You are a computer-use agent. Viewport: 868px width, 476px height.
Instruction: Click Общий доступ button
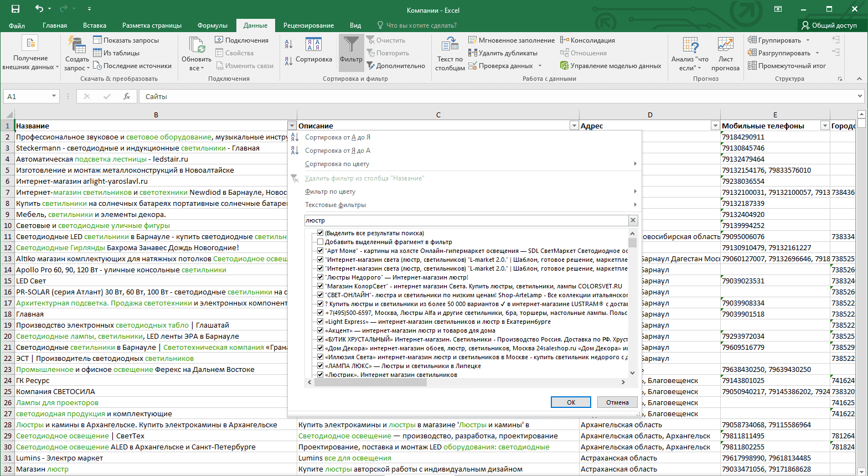pyautogui.click(x=829, y=25)
